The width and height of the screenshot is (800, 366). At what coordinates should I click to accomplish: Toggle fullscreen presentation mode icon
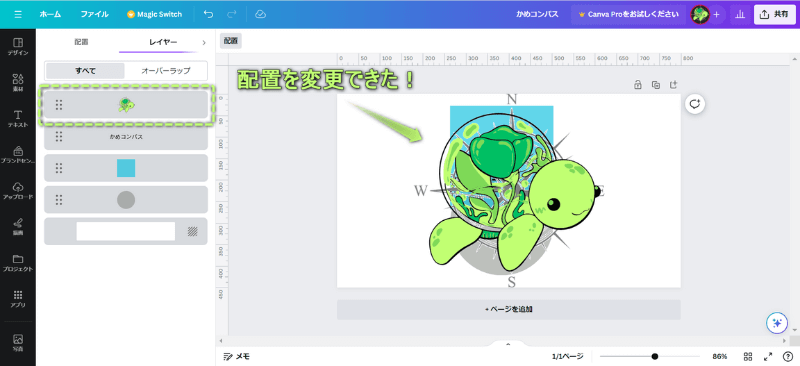(767, 356)
